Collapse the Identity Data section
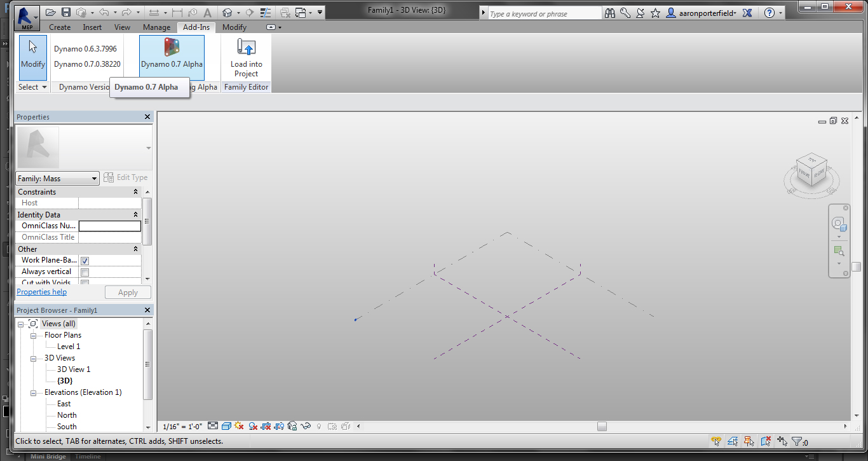 tap(135, 215)
